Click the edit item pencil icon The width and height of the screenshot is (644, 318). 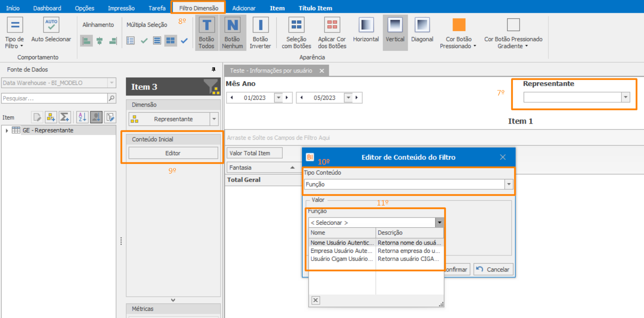38,117
